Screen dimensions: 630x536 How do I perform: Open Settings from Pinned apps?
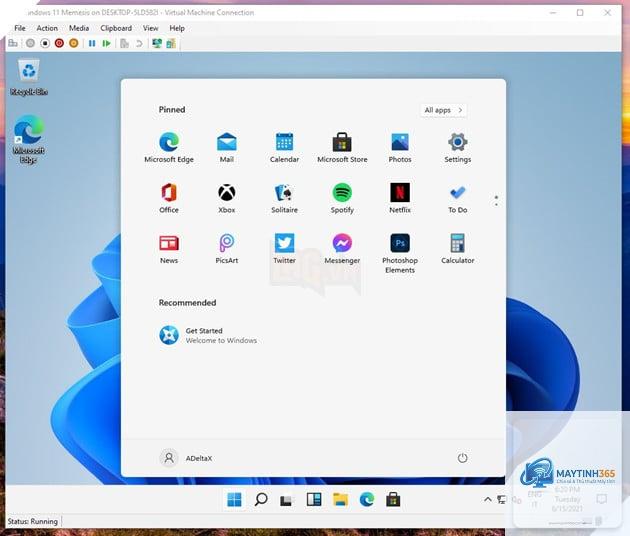point(458,147)
